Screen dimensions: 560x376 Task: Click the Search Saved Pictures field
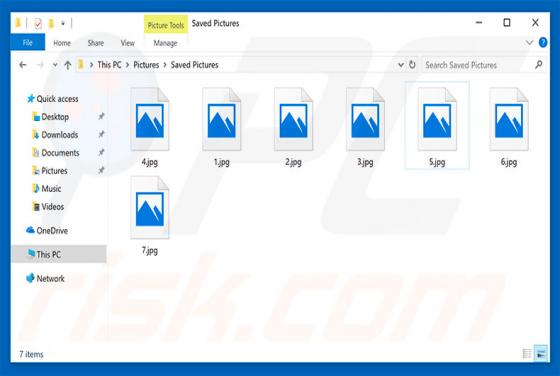pos(478,65)
